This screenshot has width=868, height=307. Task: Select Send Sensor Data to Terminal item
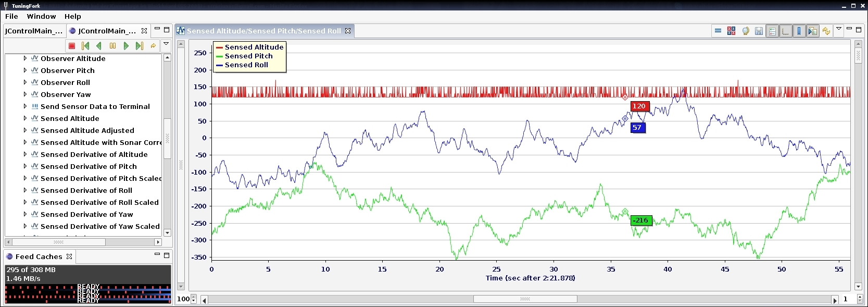coord(95,106)
